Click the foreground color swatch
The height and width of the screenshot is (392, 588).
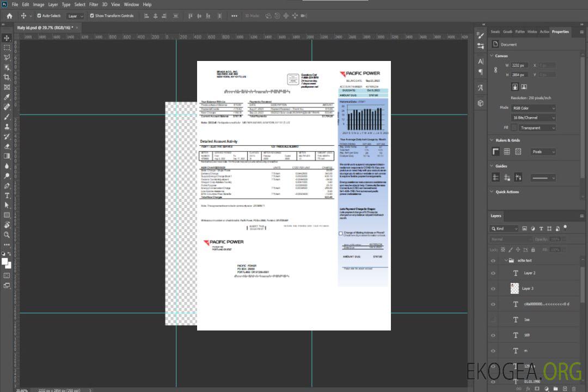[x=5, y=261]
